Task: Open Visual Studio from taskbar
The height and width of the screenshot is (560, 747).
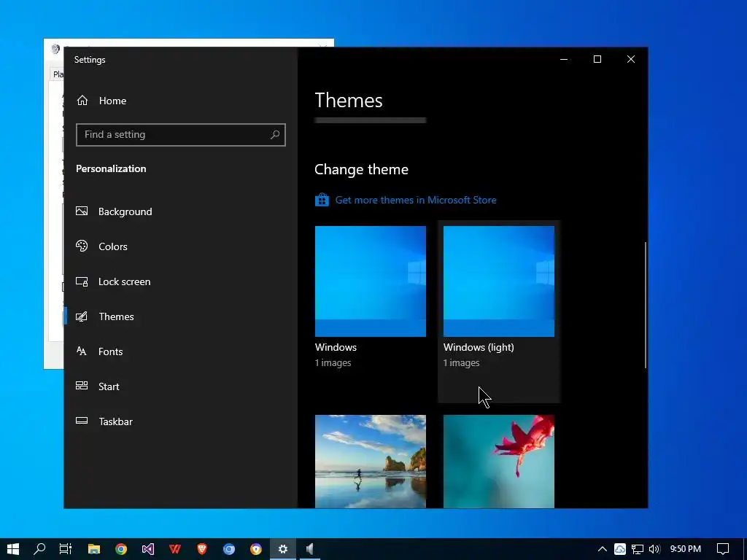Action: [148, 549]
